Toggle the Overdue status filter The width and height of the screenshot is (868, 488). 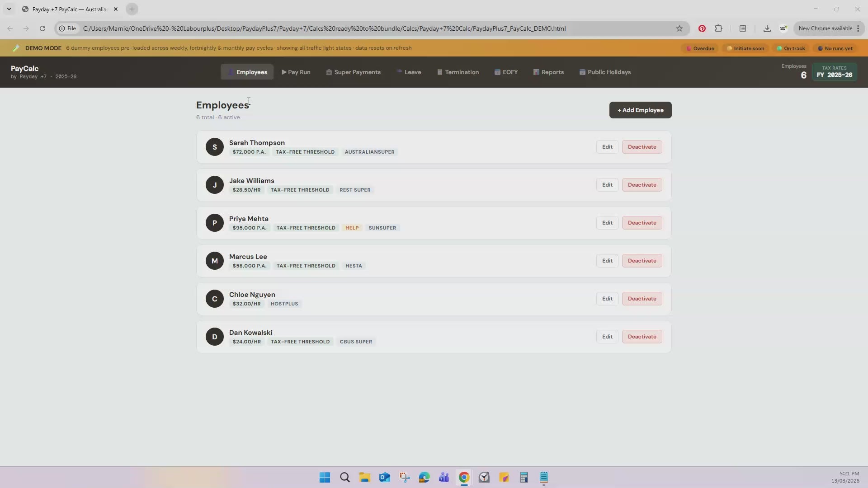coord(700,48)
